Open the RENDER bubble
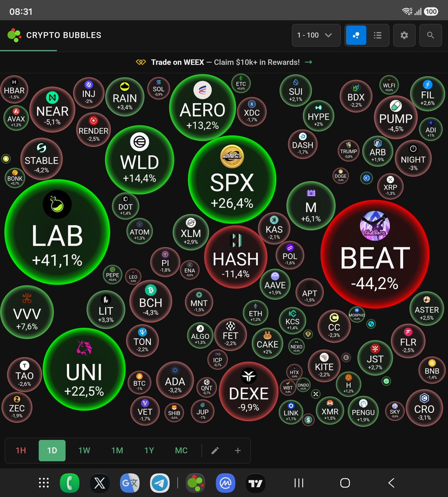448x497 pixels. coord(94,129)
